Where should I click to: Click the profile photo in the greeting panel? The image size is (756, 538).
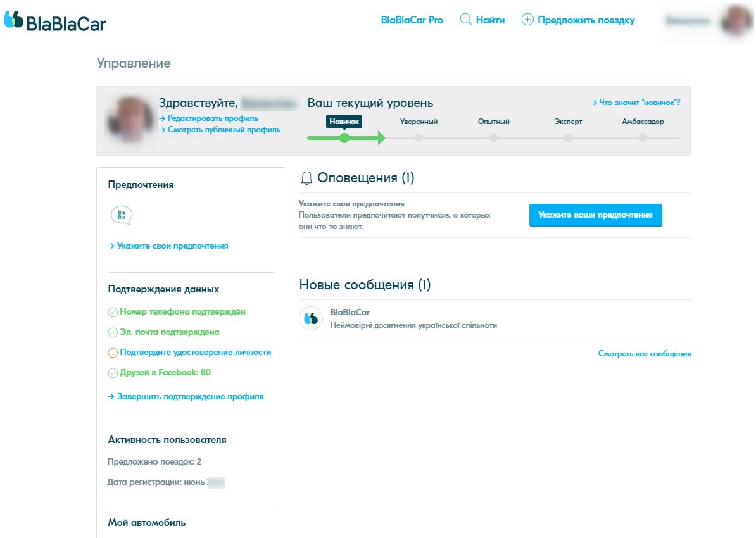[130, 120]
